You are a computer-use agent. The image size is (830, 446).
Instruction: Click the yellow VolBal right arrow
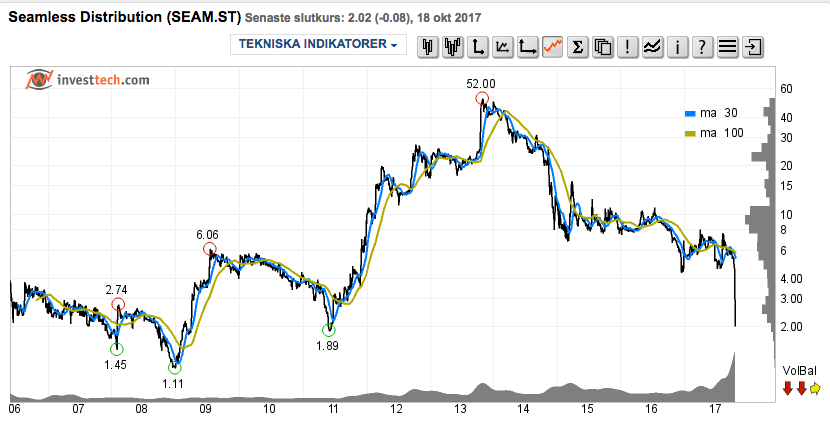(x=815, y=389)
